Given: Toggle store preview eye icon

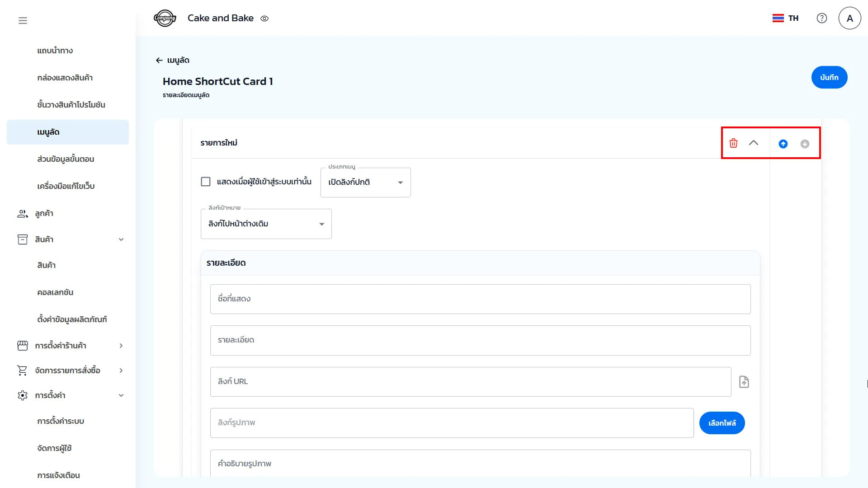Looking at the screenshot, I should [x=264, y=19].
